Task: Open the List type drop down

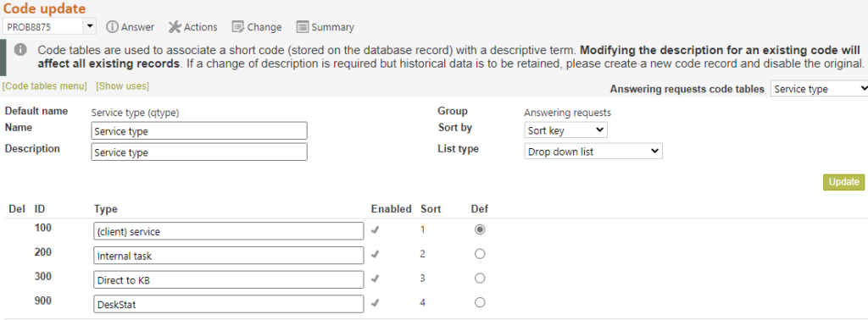Action: tap(593, 151)
